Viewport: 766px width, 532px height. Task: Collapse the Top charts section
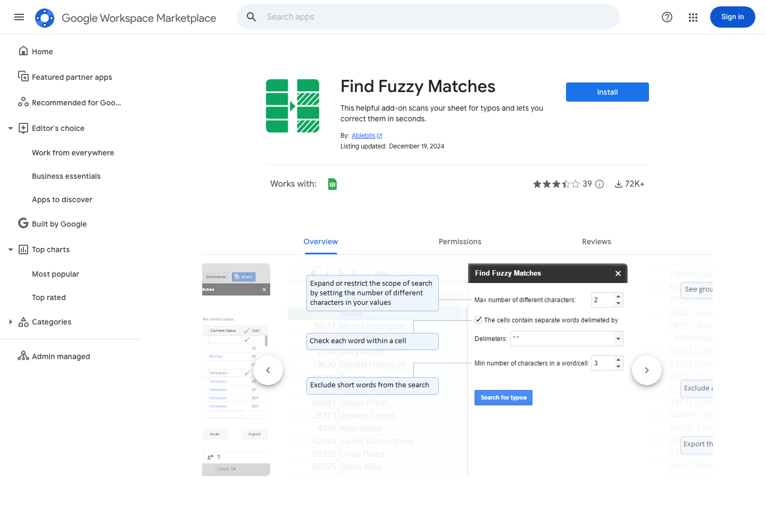(x=11, y=250)
